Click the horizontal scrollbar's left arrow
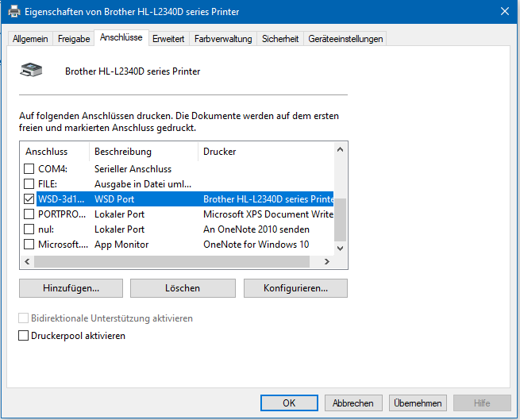 (x=27, y=261)
